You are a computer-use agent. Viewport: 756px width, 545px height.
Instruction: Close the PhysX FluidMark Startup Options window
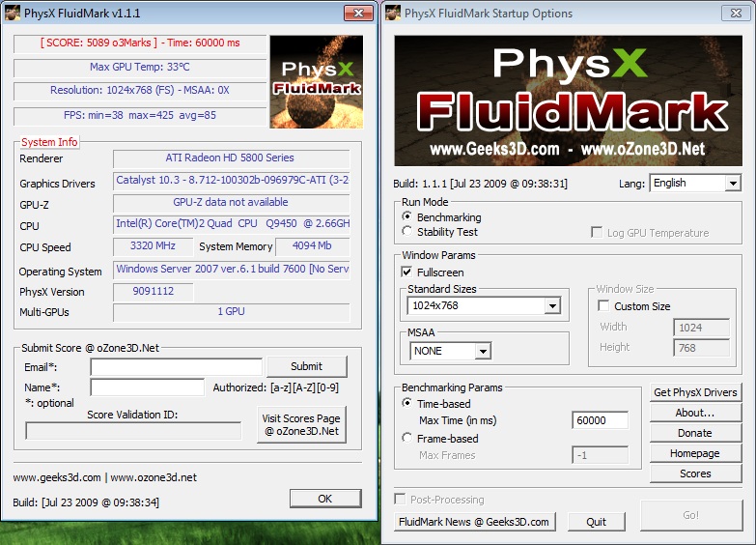click(x=736, y=13)
